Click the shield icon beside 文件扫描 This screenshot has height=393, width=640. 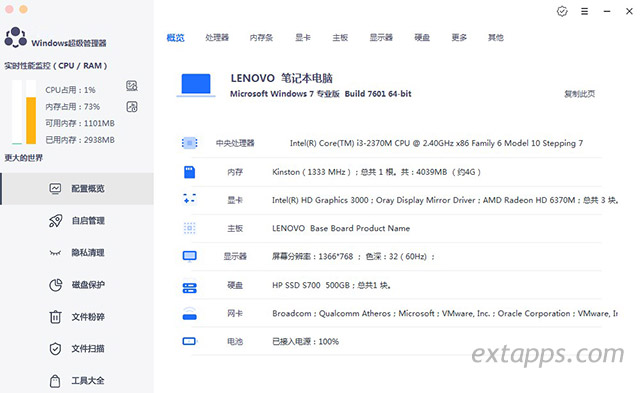pyautogui.click(x=55, y=349)
